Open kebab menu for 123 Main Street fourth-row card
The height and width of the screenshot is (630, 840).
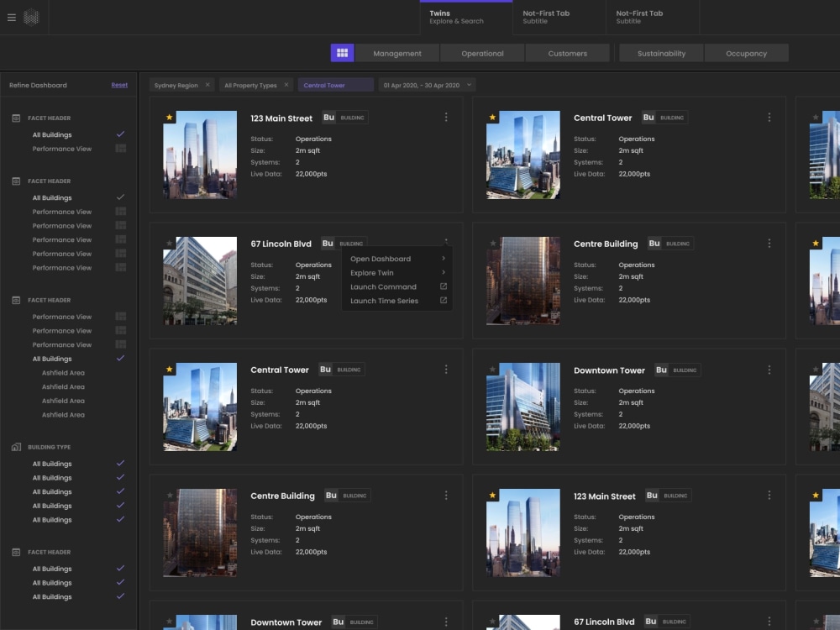(769, 496)
